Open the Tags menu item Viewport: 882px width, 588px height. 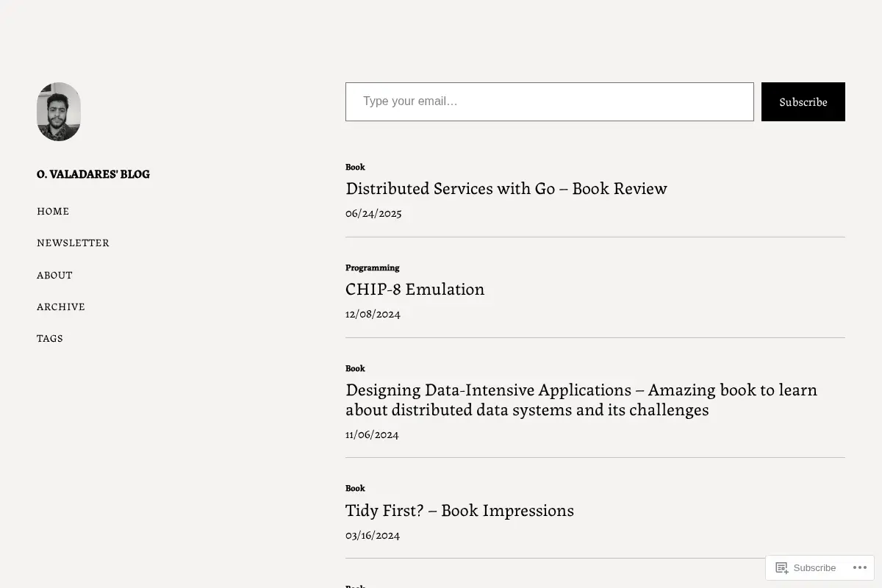coord(50,338)
